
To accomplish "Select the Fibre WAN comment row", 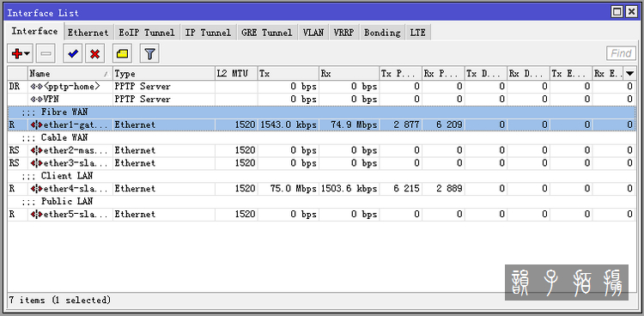I will [x=322, y=112].
